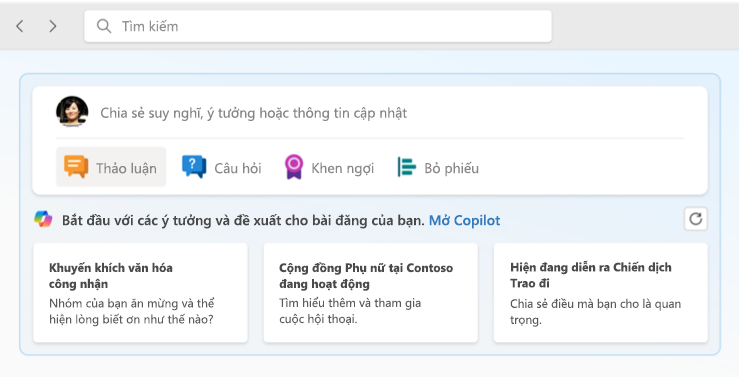
Task: Refresh the Copilot suggestions
Action: click(x=696, y=219)
